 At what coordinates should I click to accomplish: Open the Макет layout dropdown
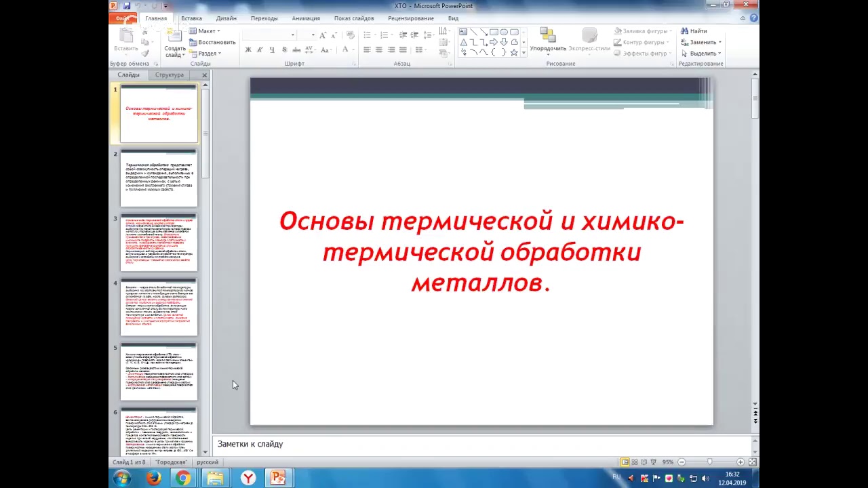tap(204, 31)
